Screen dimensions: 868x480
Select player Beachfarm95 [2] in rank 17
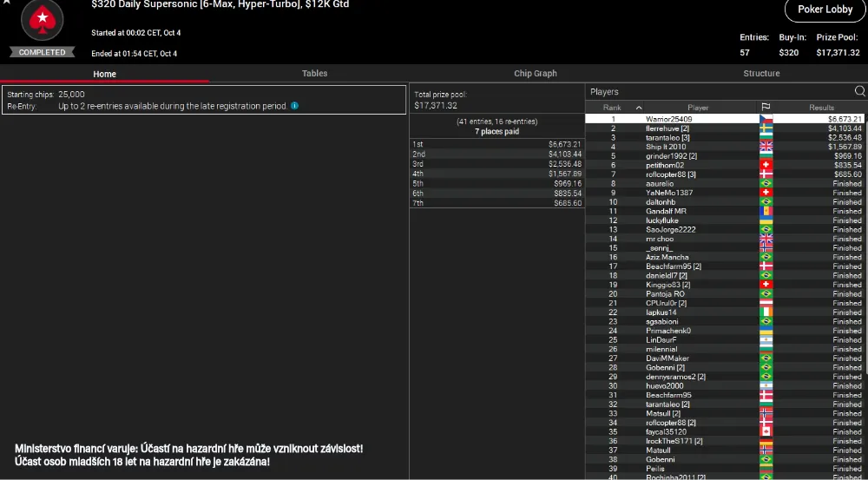coord(674,266)
